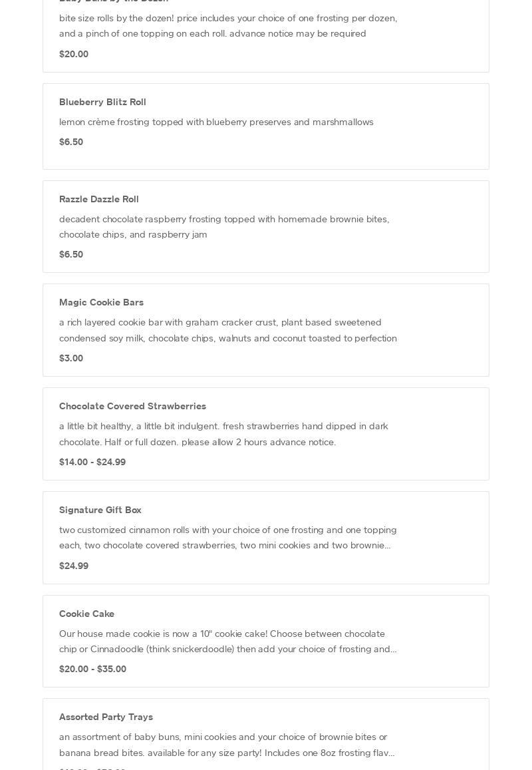
Task: Select the Razzle Dazzle Roll title
Action: (98, 199)
